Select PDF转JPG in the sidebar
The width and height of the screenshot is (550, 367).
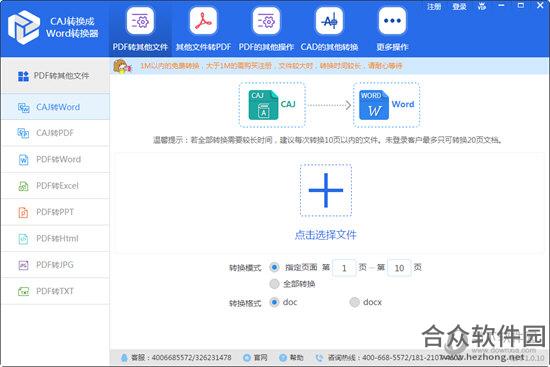tap(55, 265)
